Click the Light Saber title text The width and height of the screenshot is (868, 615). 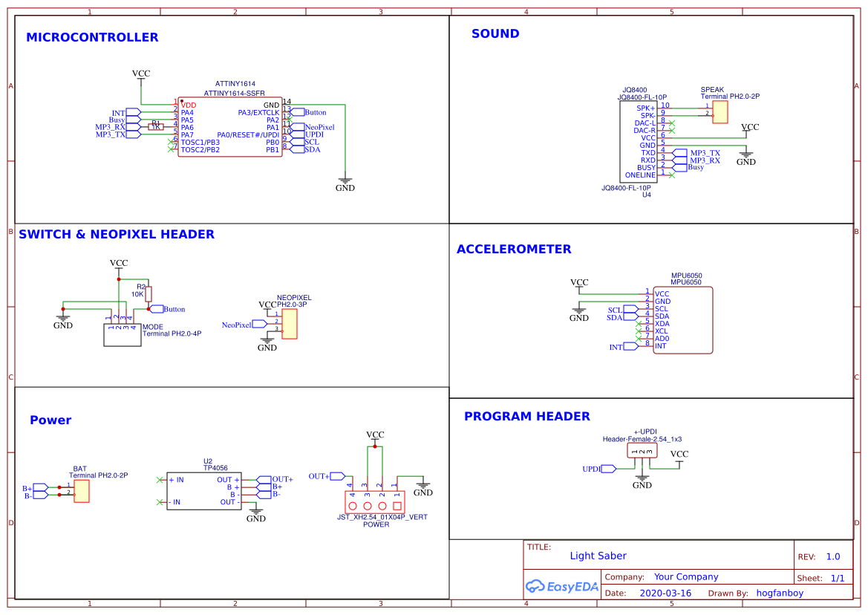(598, 556)
